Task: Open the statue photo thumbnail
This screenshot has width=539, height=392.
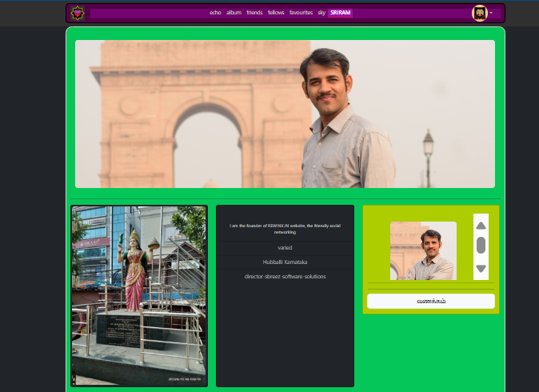Action: pyautogui.click(x=139, y=296)
